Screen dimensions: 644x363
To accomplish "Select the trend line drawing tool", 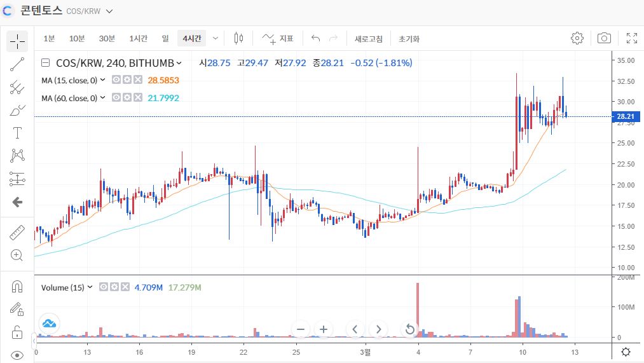I will (17, 64).
